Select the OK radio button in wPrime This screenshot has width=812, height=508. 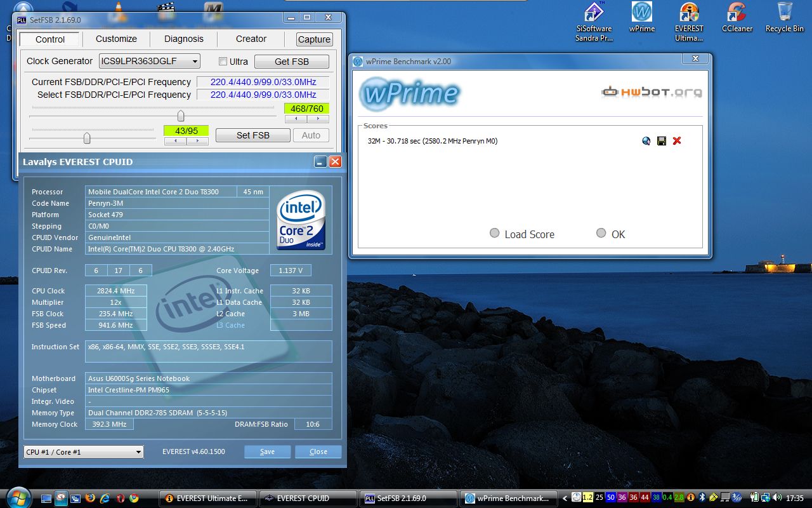[x=601, y=233]
